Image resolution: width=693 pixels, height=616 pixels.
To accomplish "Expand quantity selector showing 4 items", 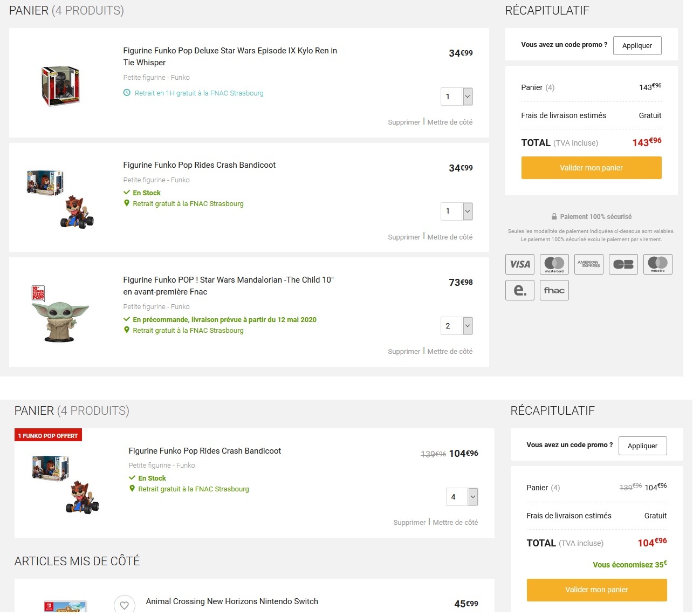I will click(473, 497).
